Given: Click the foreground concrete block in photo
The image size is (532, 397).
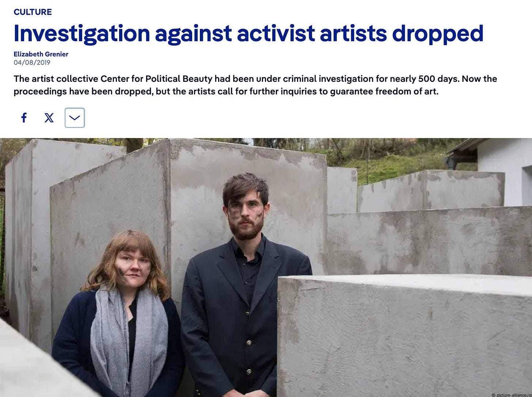Looking at the screenshot, I should [405, 336].
